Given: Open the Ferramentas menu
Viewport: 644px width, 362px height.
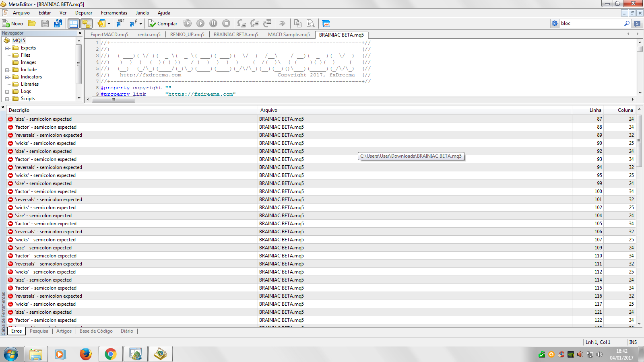Looking at the screenshot, I should 114,13.
